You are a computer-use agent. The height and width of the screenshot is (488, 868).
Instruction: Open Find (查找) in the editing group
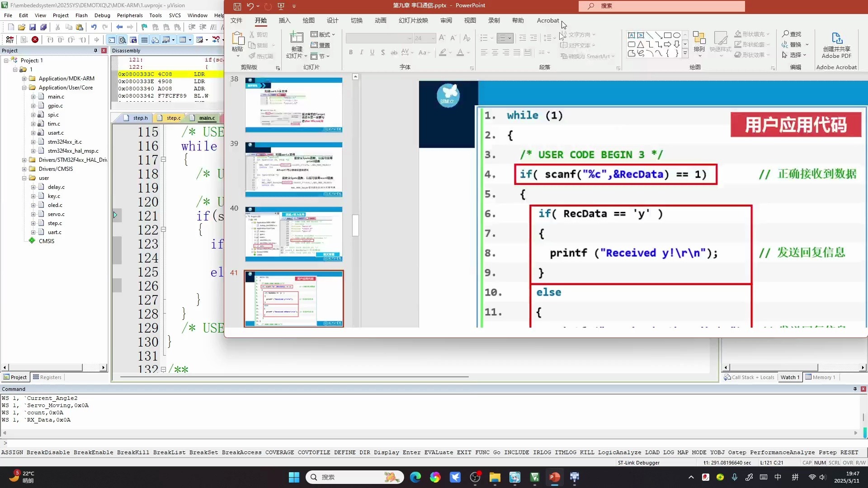792,34
